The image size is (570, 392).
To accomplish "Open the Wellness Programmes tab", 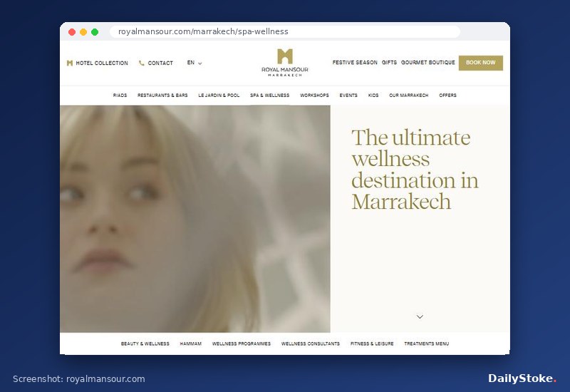I will point(242,344).
